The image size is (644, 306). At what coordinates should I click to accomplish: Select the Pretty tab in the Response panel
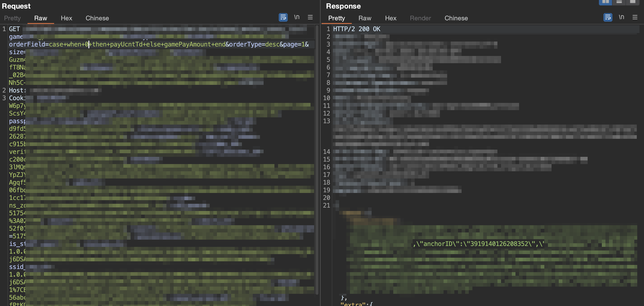336,18
